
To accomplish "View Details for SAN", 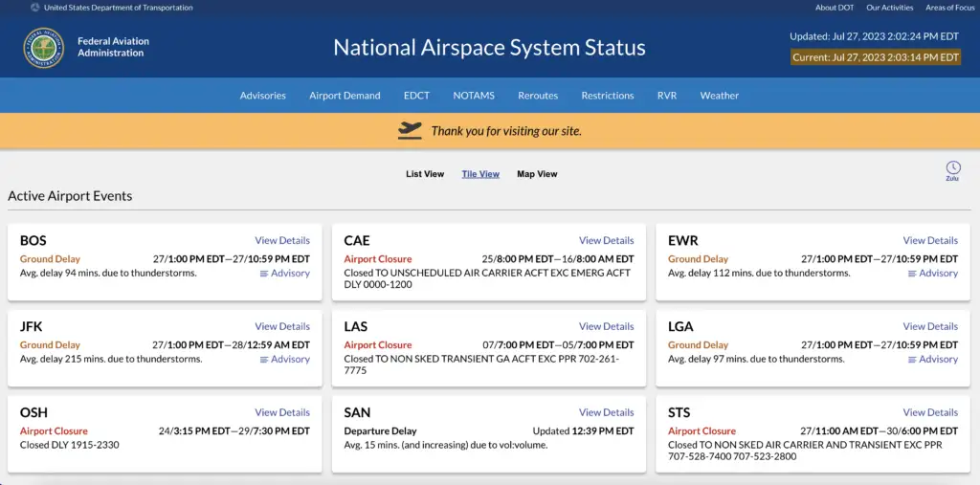I will pos(606,412).
